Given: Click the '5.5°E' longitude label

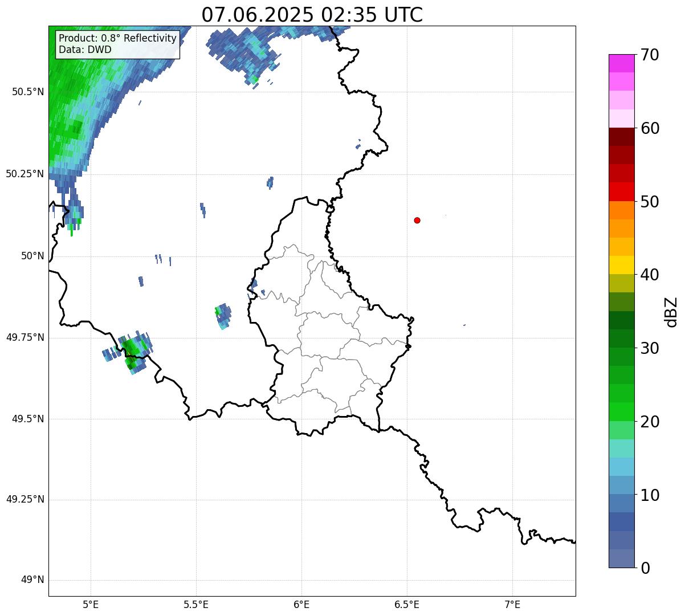Looking at the screenshot, I should 197,604.
